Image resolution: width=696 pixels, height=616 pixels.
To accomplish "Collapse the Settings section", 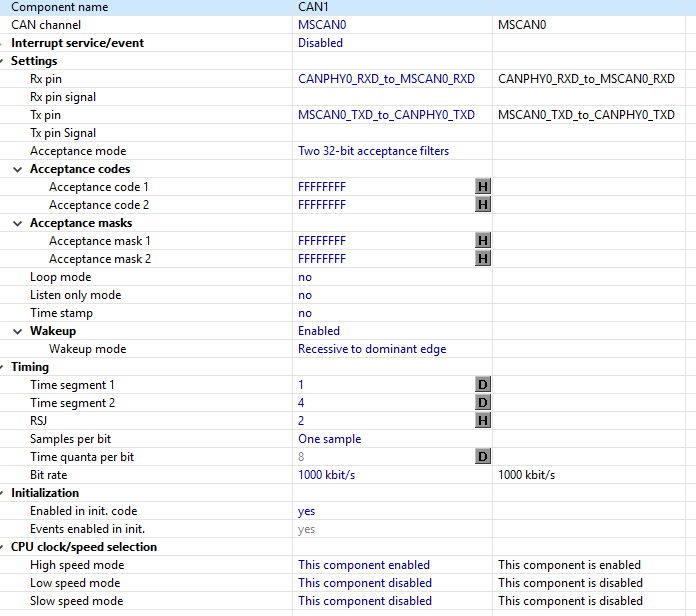I will (2, 61).
